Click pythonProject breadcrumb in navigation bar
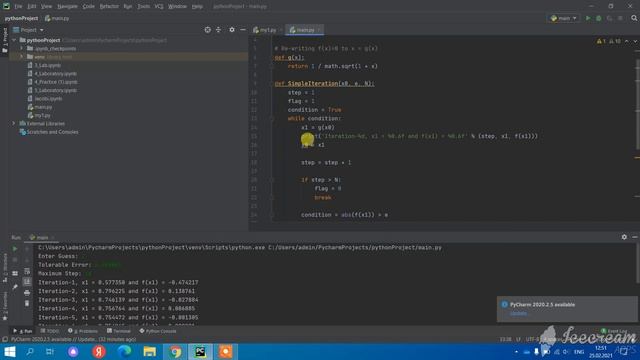The width and height of the screenshot is (640, 360). 21,18
